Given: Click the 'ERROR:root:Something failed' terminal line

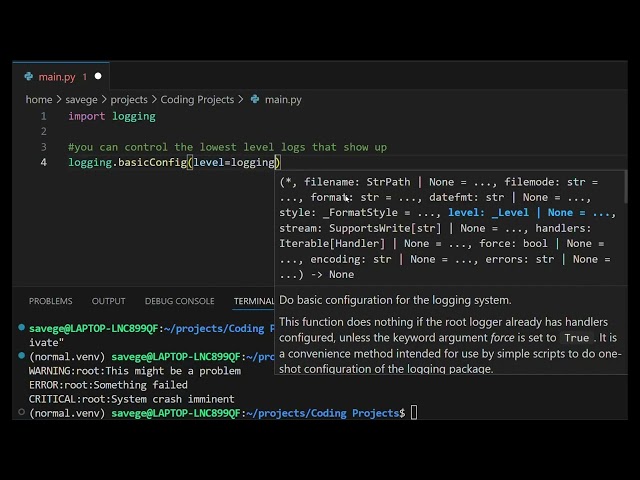Looking at the screenshot, I should pyautogui.click(x=108, y=385).
